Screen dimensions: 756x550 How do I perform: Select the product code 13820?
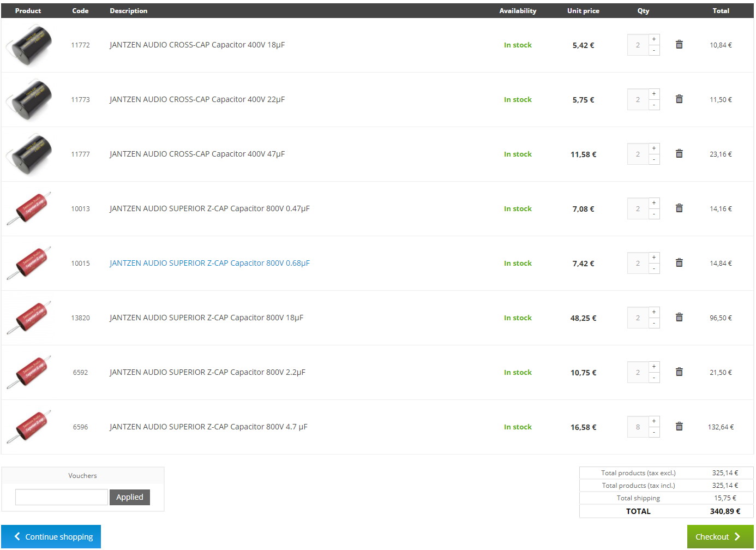pos(80,318)
